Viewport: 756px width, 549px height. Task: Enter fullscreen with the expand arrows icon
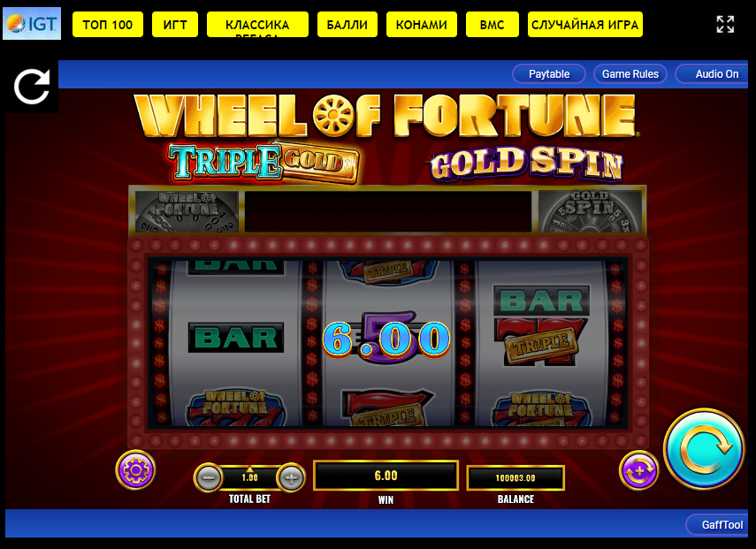click(x=725, y=24)
